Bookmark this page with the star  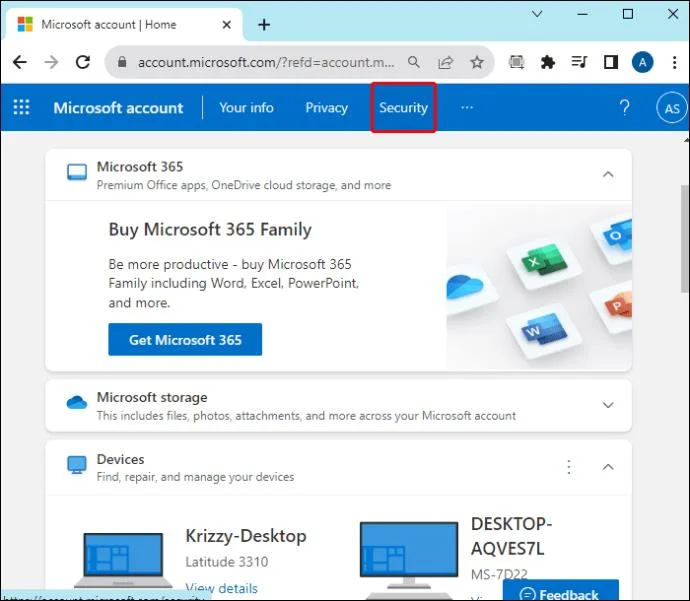click(477, 62)
